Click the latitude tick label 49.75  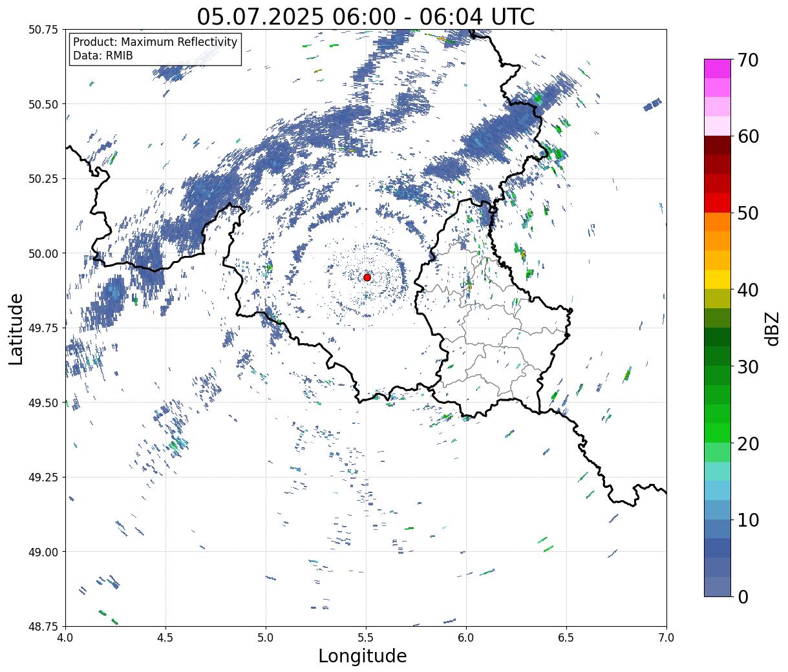[x=43, y=328]
